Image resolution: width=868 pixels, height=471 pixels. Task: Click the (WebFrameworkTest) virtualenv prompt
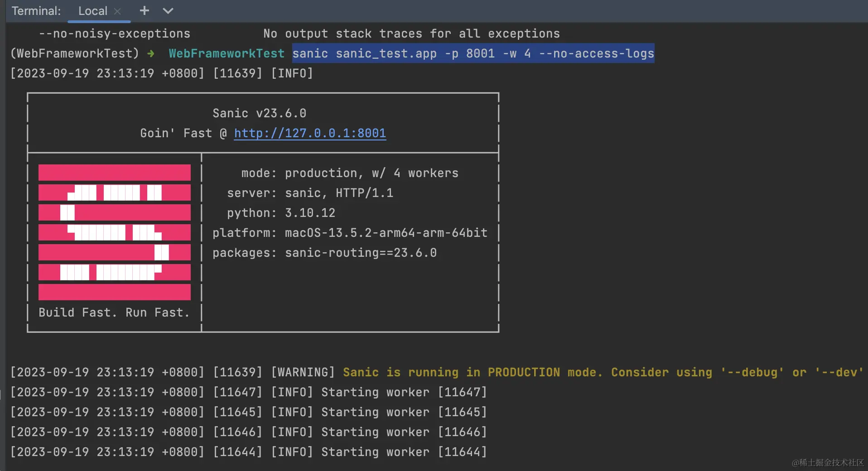tap(74, 53)
